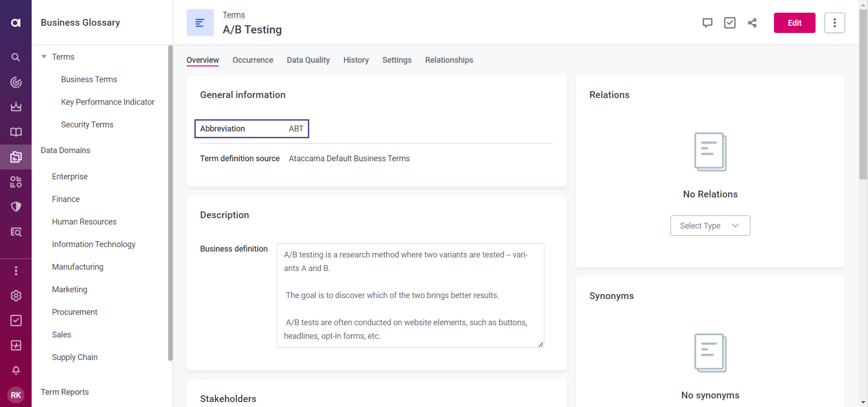This screenshot has width=868, height=407.
Task: Click the share icon next to Edit
Action: click(752, 23)
